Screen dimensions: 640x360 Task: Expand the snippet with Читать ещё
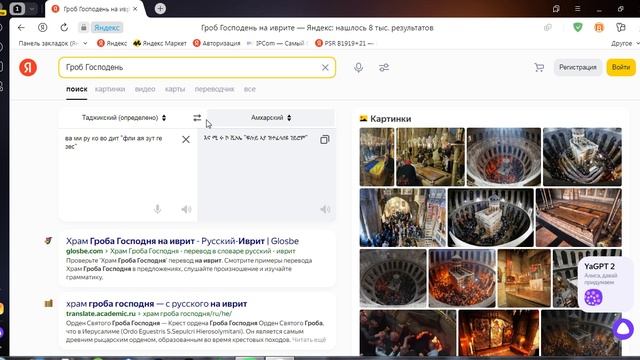coord(309,340)
